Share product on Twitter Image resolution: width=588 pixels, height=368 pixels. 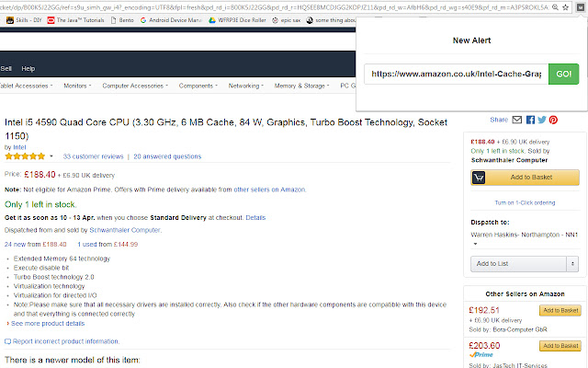(542, 120)
